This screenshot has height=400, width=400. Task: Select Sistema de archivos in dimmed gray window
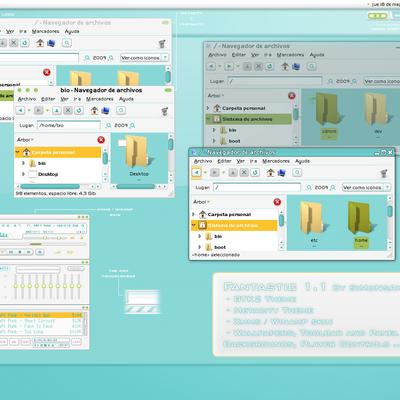(249, 119)
